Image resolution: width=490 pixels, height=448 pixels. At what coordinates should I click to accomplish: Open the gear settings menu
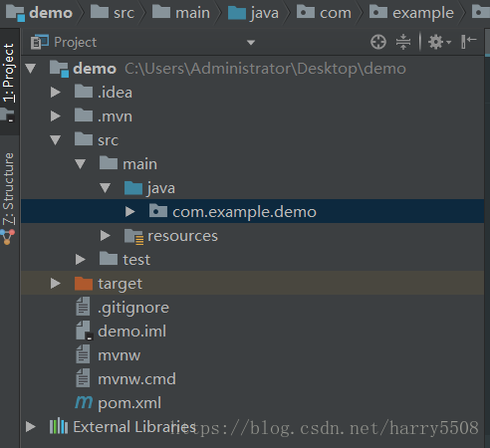tap(439, 42)
